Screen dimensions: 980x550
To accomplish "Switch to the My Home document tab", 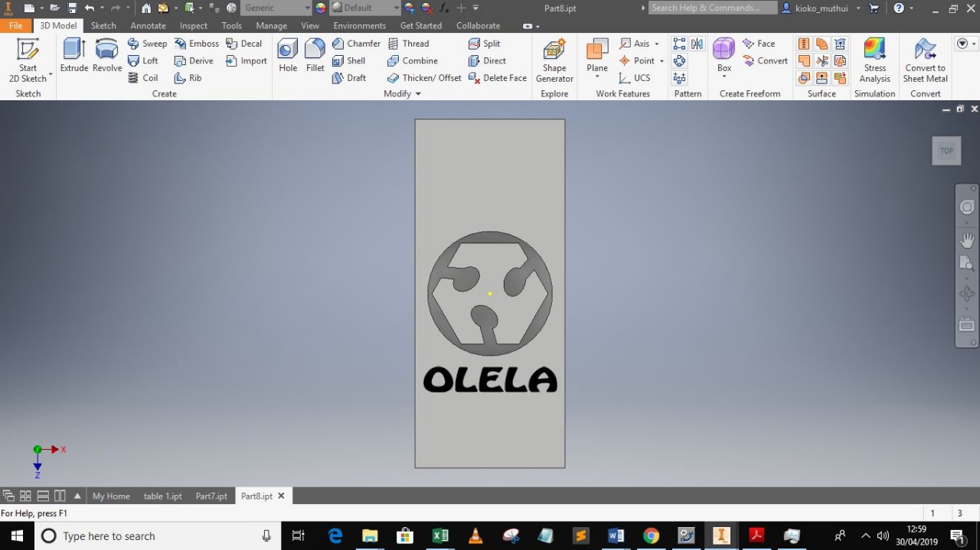I will [x=111, y=496].
